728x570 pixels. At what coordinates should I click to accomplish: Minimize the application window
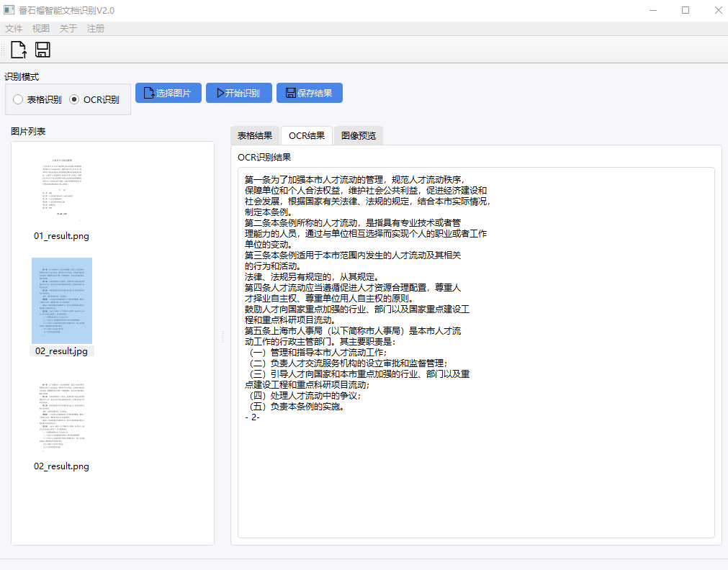point(653,10)
